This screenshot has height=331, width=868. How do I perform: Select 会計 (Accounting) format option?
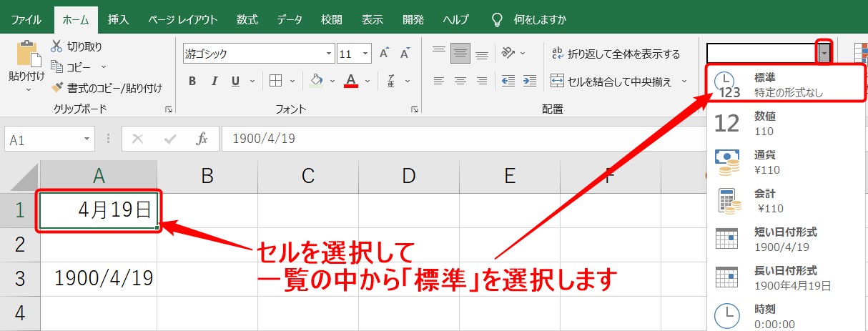pyautogui.click(x=787, y=201)
